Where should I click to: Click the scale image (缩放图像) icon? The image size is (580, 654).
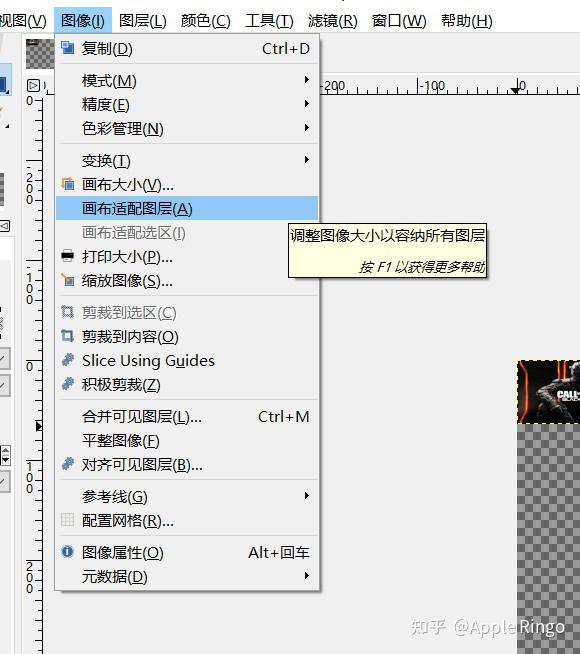click(68, 280)
